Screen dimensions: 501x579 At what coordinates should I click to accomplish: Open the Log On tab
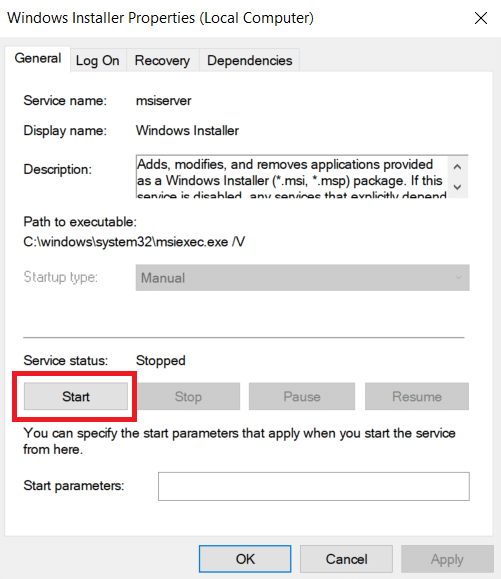pyautogui.click(x=98, y=60)
